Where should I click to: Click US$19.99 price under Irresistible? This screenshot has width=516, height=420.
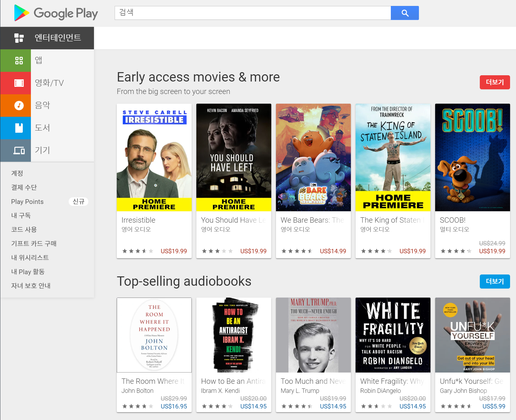tap(174, 251)
